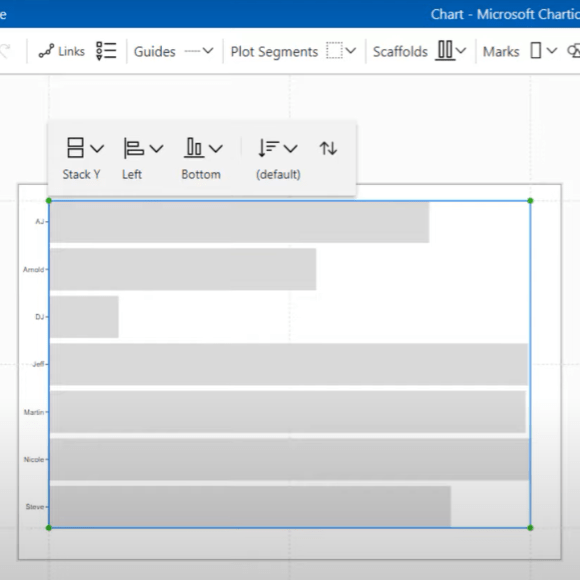
Task: Toggle the reverse order arrows
Action: 328,148
